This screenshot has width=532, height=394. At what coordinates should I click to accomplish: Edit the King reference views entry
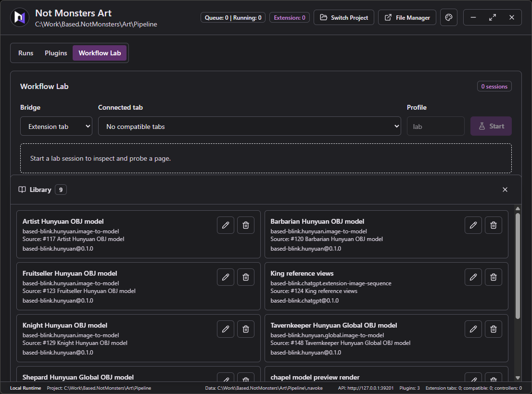(473, 277)
